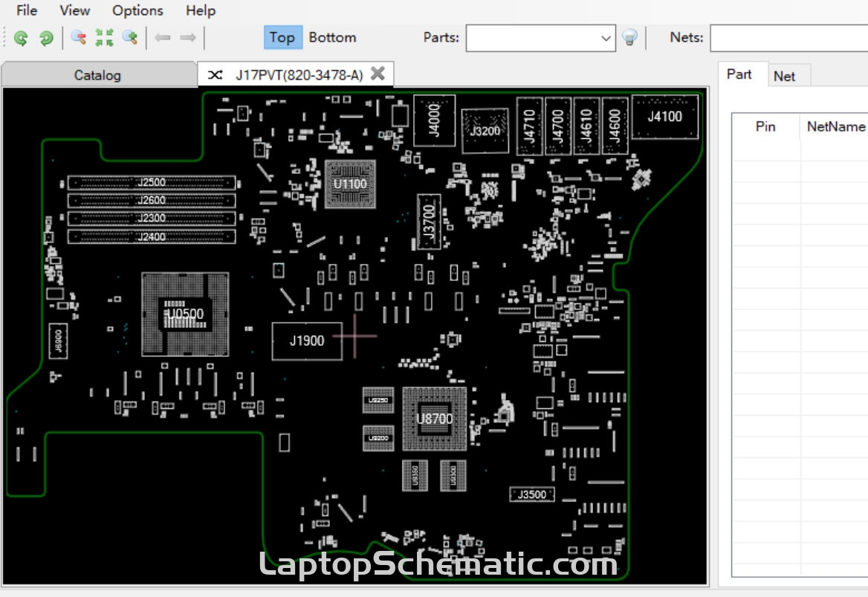868x597 pixels.
Task: Close the J17PVT(820-3478-A) tab
Action: coord(378,74)
